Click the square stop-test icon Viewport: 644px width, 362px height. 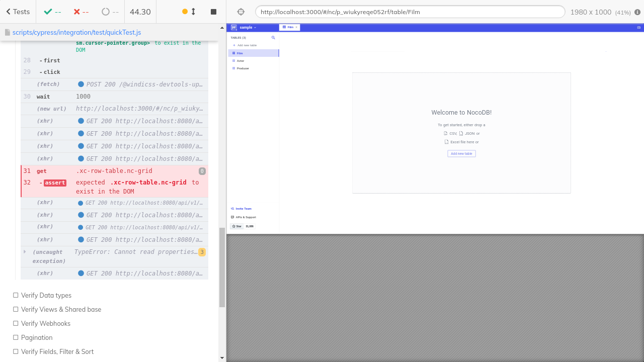pyautogui.click(x=213, y=11)
